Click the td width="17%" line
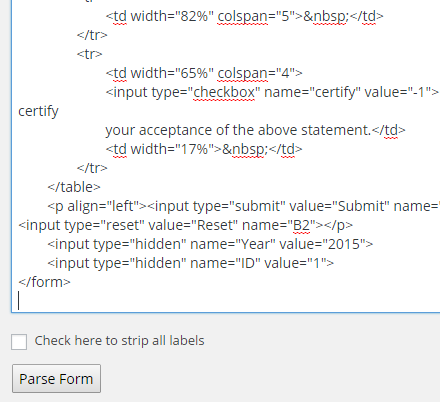The image size is (440, 402). 204,149
